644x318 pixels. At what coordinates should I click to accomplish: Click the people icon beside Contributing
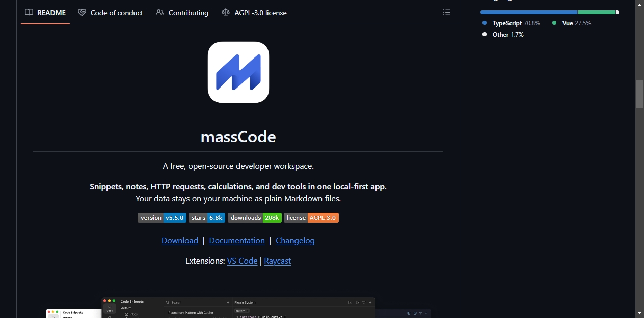click(160, 12)
